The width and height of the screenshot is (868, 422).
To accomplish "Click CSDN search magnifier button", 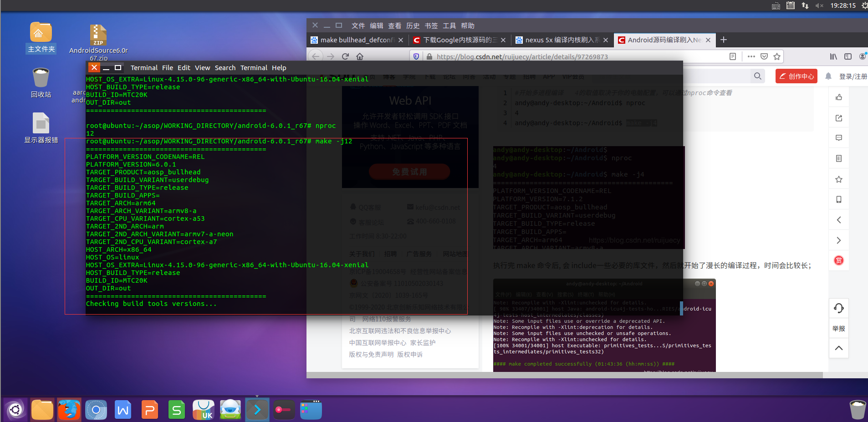I will point(758,76).
